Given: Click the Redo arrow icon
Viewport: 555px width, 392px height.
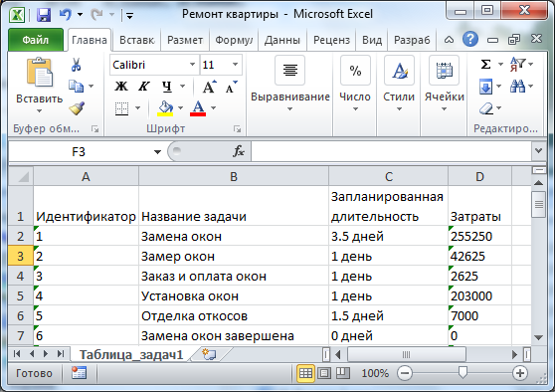Looking at the screenshot, I should 96,15.
